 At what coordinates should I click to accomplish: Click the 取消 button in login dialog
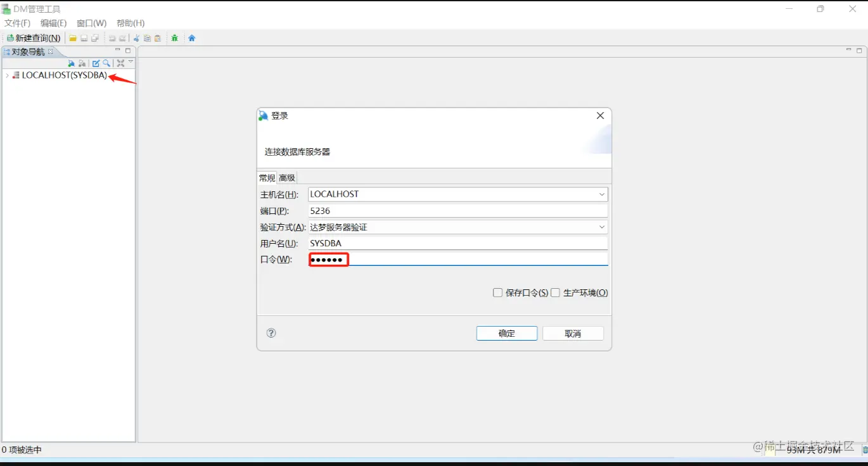573,334
